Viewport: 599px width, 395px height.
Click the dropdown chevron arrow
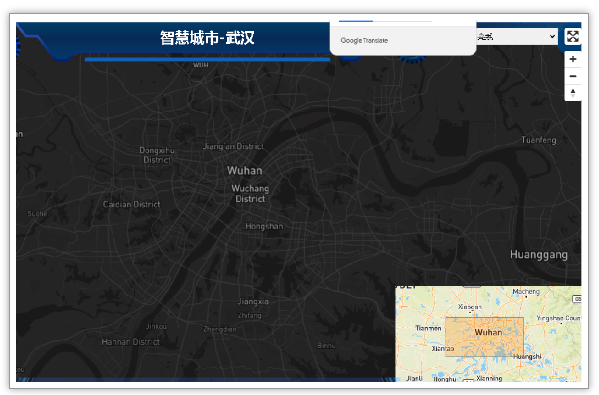click(x=552, y=36)
